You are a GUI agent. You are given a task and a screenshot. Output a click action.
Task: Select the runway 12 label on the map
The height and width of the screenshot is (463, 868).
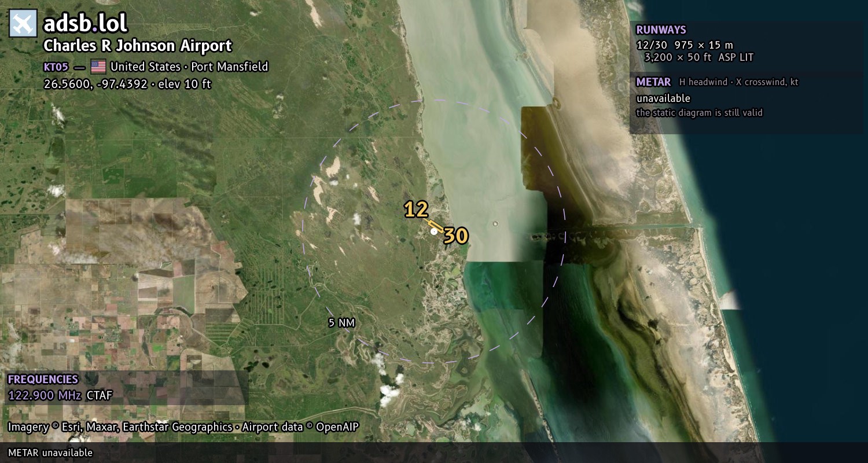[416, 210]
